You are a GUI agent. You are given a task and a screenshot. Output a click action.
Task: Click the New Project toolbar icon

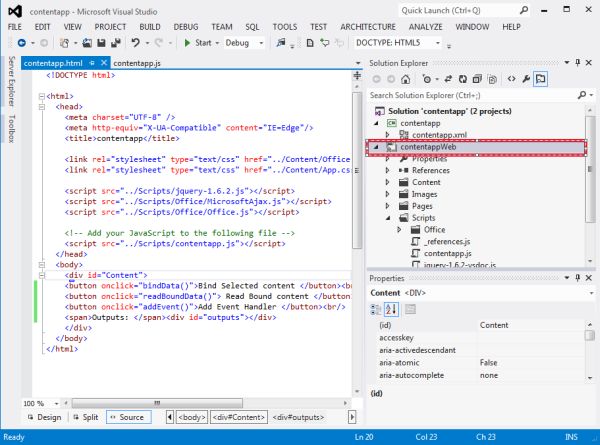click(x=64, y=43)
